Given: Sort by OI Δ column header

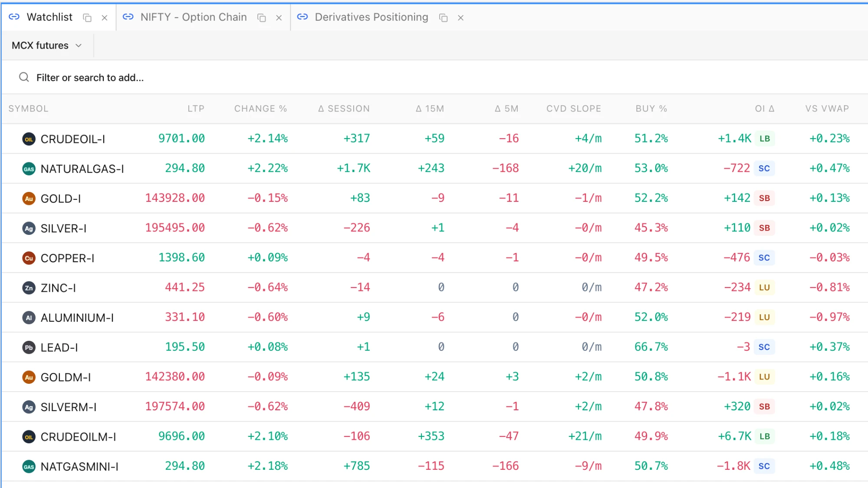Looking at the screenshot, I should [765, 109].
